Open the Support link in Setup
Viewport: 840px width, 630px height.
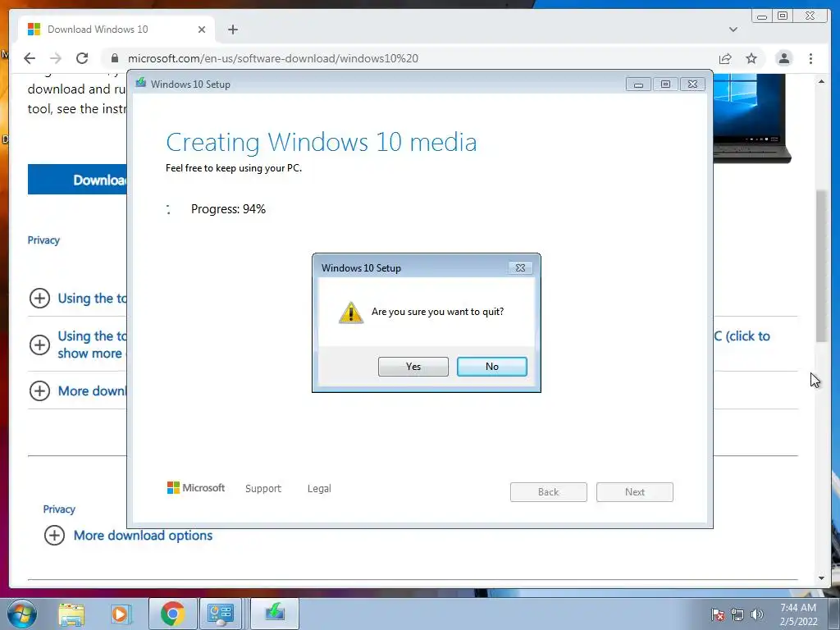pyautogui.click(x=263, y=489)
